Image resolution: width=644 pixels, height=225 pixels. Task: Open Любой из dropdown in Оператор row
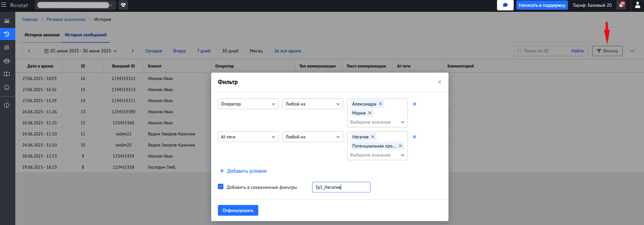[x=313, y=104]
